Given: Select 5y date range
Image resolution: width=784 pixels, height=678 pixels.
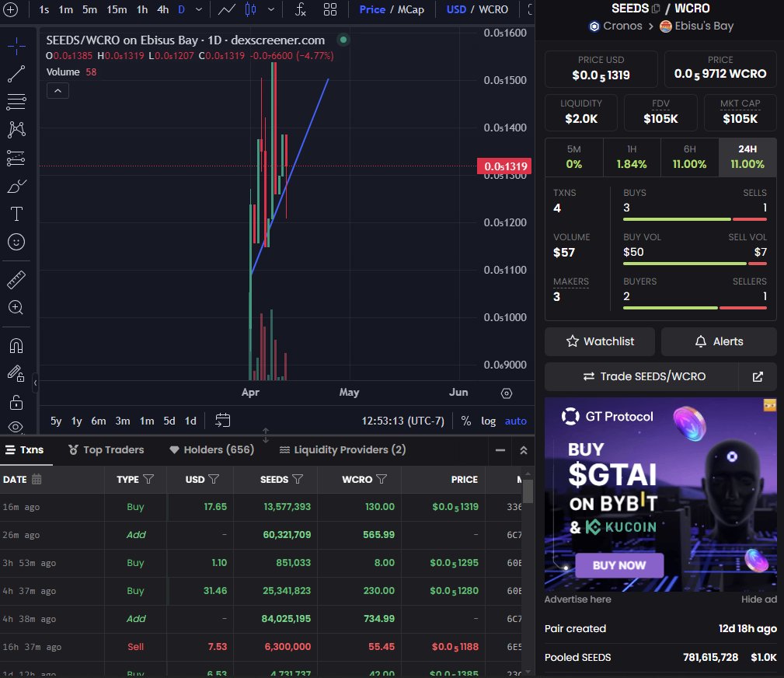Looking at the screenshot, I should [x=56, y=421].
